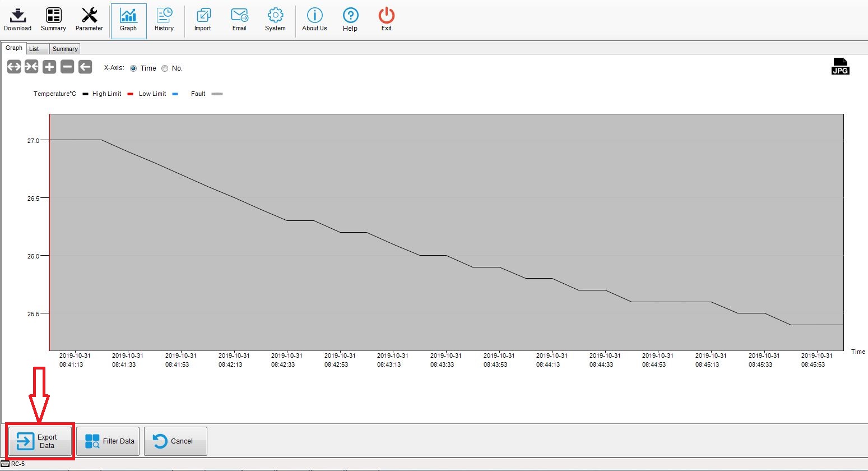Click the left arrow back icon
868x471 pixels.
[x=85, y=67]
